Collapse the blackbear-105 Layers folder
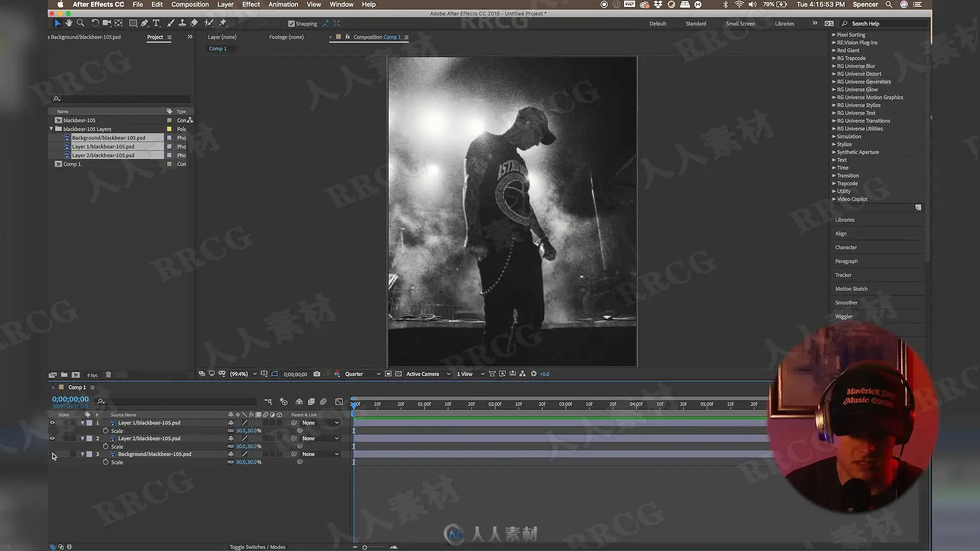Screen dimensions: 980x551 pyautogui.click(x=52, y=129)
